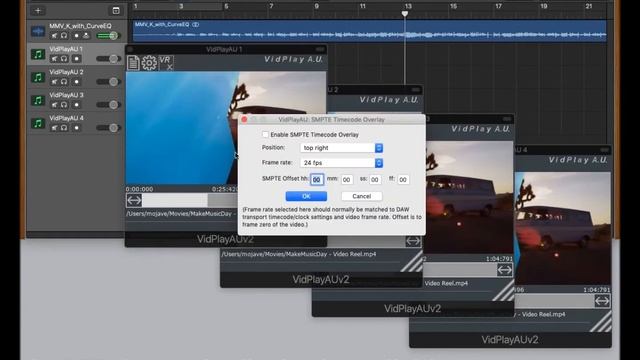Enable input monitoring on MMV_K_with_CurveEQ track

(86, 36)
